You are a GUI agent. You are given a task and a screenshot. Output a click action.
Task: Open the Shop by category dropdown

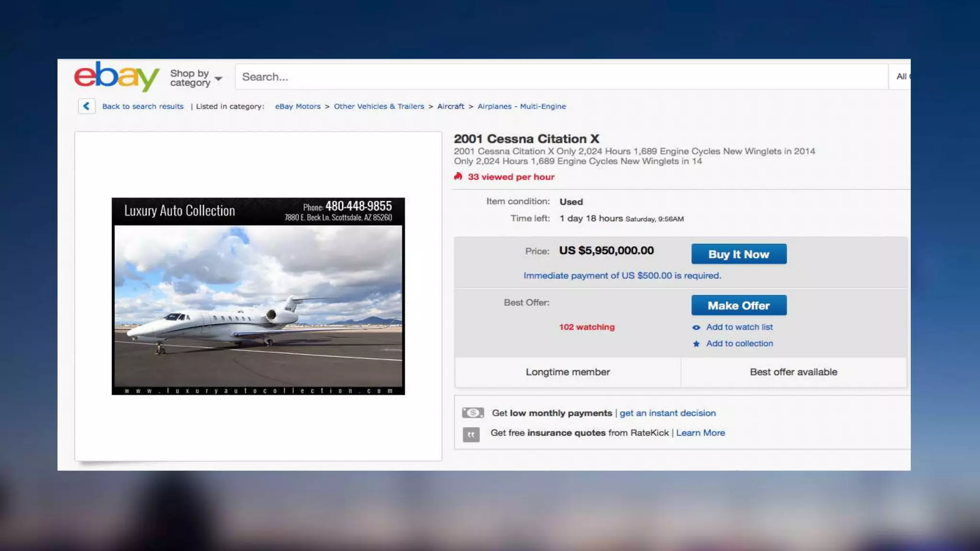click(196, 77)
